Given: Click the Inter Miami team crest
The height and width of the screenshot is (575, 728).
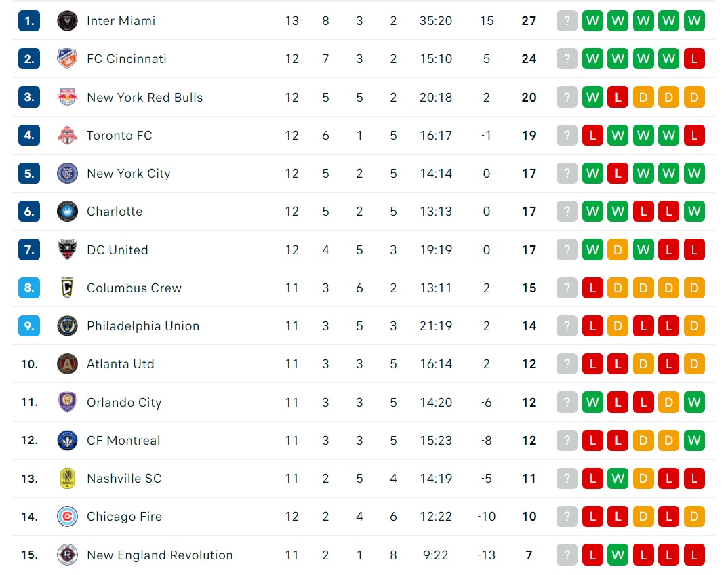Looking at the screenshot, I should click(x=67, y=21).
